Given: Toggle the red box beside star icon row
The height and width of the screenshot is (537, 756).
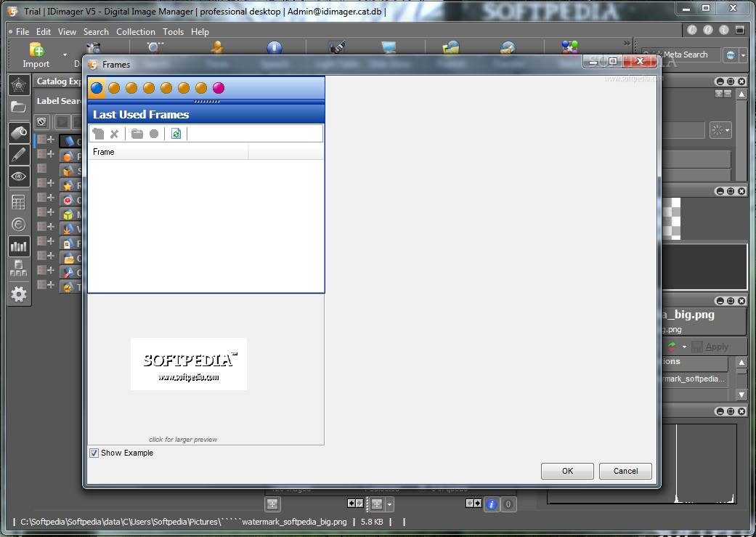Looking at the screenshot, I should coord(42,183).
